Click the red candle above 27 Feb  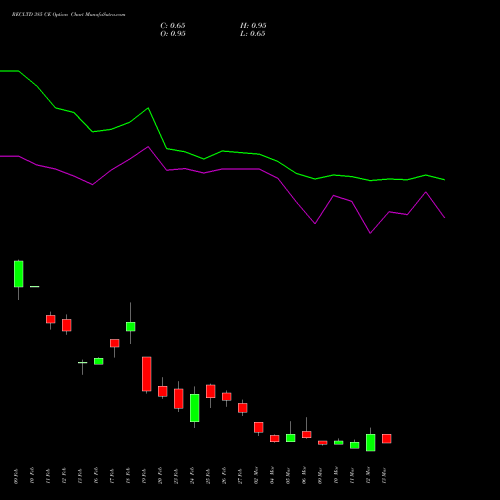243,408
